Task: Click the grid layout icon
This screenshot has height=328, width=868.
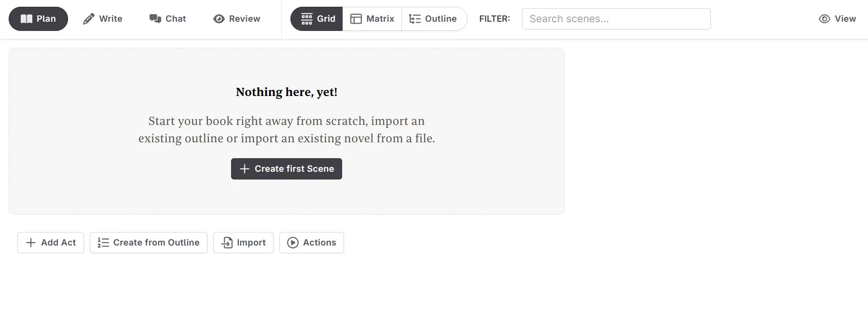Action: pyautogui.click(x=307, y=19)
